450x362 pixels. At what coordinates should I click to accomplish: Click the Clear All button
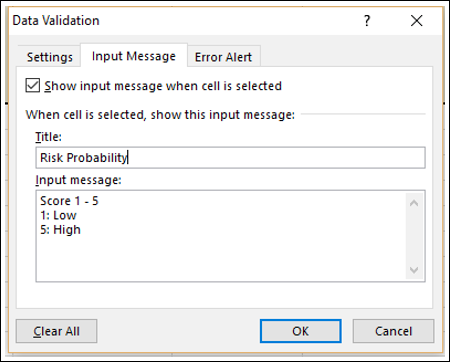click(56, 331)
